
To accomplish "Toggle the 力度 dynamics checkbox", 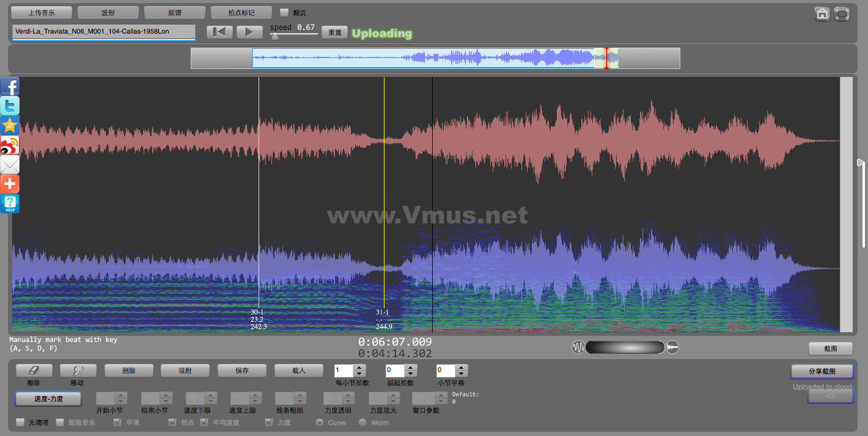I will tap(269, 422).
